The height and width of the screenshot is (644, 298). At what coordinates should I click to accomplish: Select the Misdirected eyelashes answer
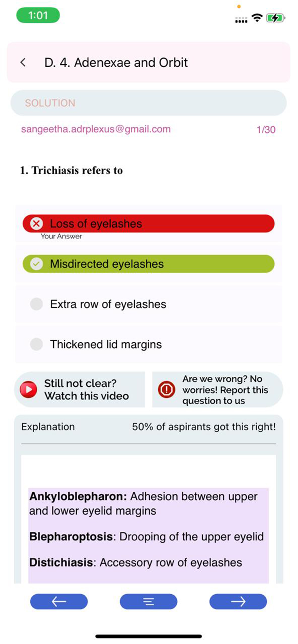click(x=148, y=264)
